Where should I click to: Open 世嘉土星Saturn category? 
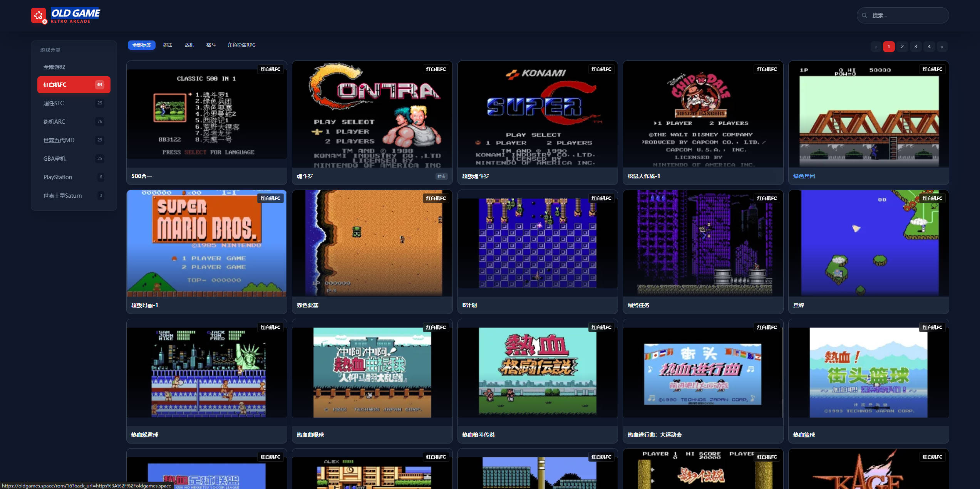[74, 196]
